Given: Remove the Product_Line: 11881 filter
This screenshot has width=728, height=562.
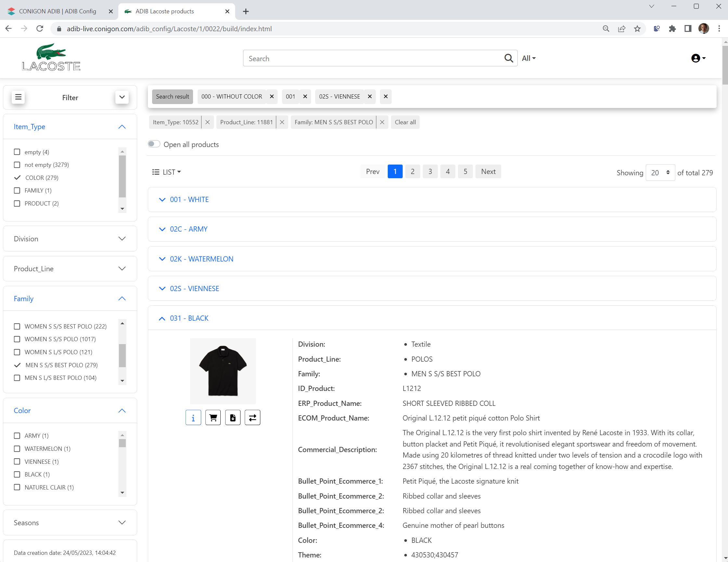Looking at the screenshot, I should click(282, 122).
